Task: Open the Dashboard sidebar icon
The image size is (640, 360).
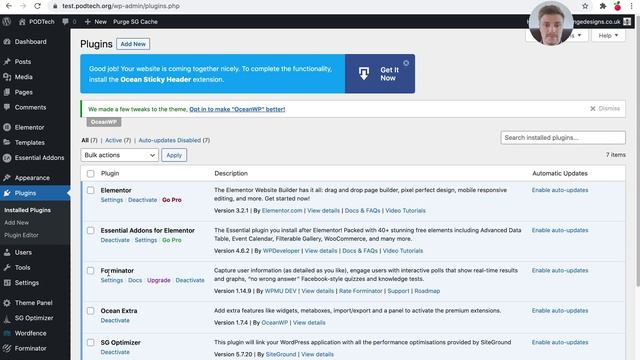Action: coord(7,42)
